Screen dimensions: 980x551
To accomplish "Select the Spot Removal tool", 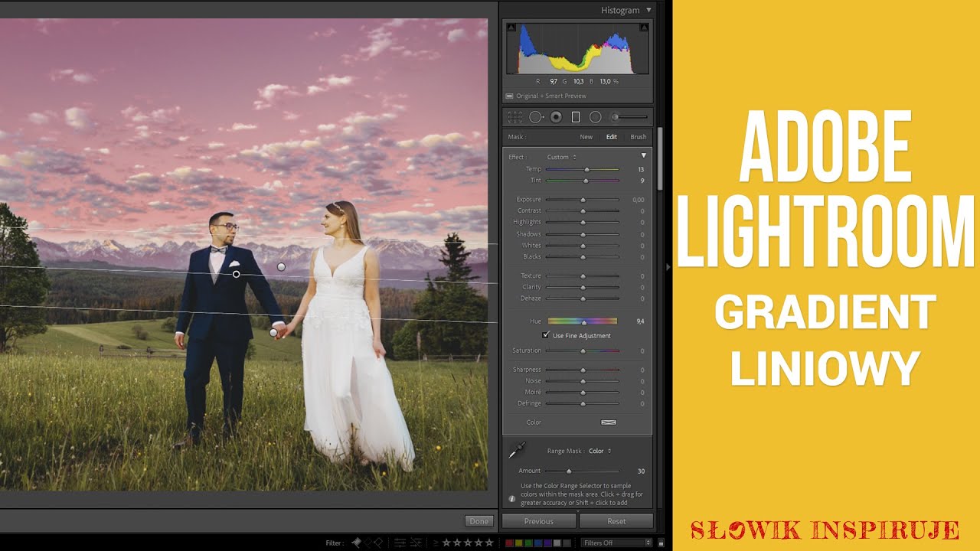I will click(x=536, y=117).
